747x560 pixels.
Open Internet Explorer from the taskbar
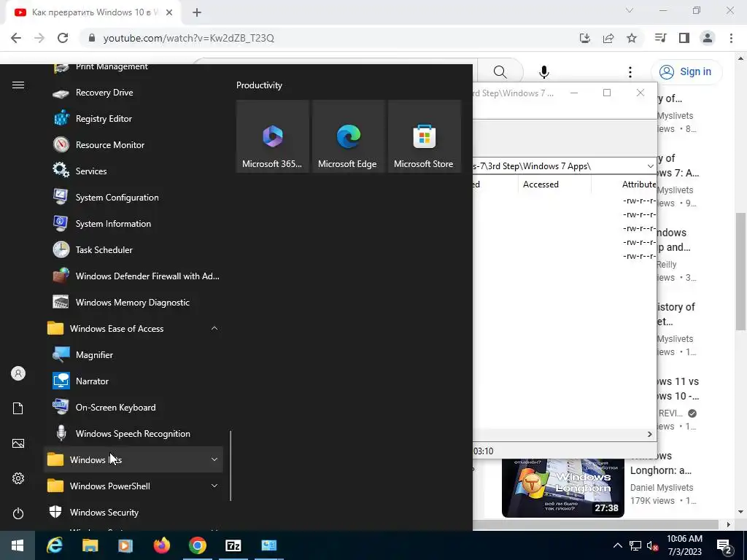coord(54,545)
